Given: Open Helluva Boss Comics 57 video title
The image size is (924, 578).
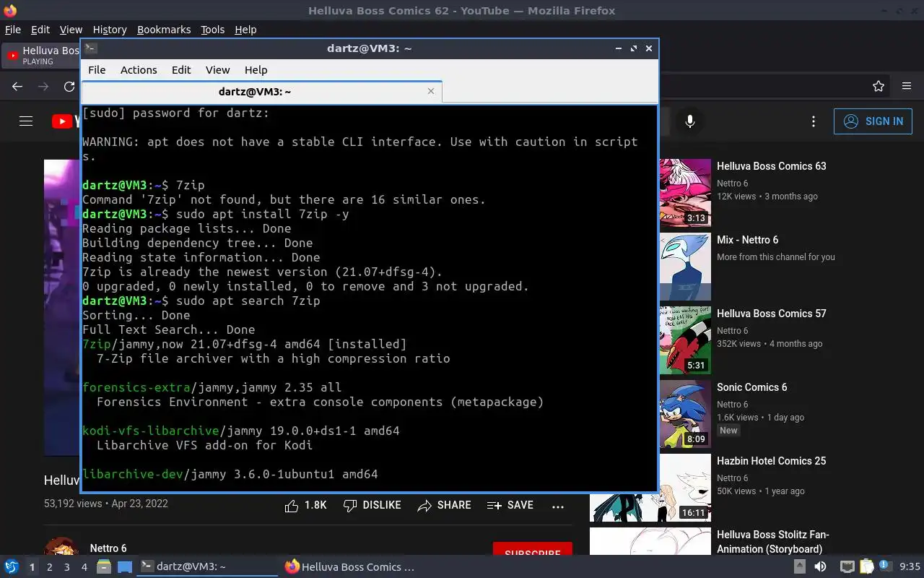Looking at the screenshot, I should [x=772, y=314].
